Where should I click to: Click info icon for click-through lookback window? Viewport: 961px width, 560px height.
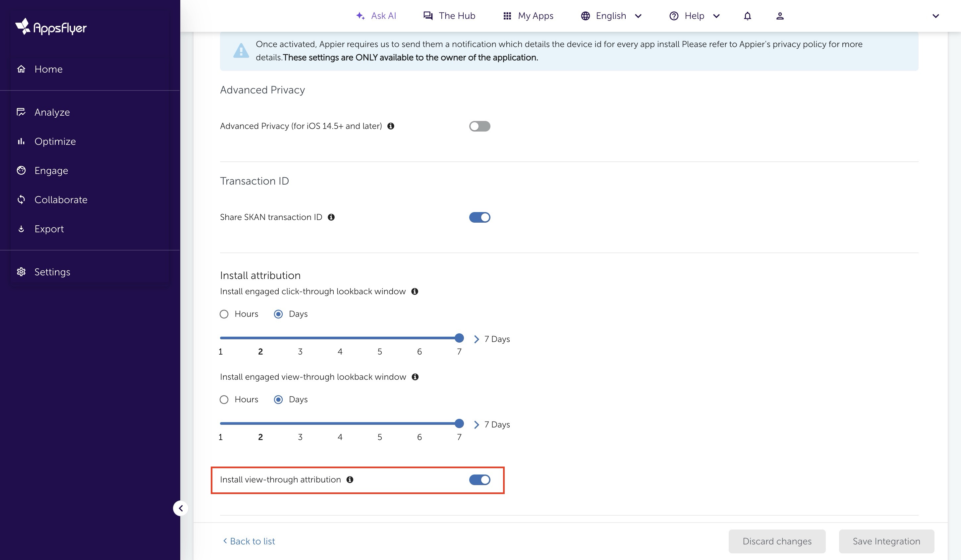[x=415, y=292]
